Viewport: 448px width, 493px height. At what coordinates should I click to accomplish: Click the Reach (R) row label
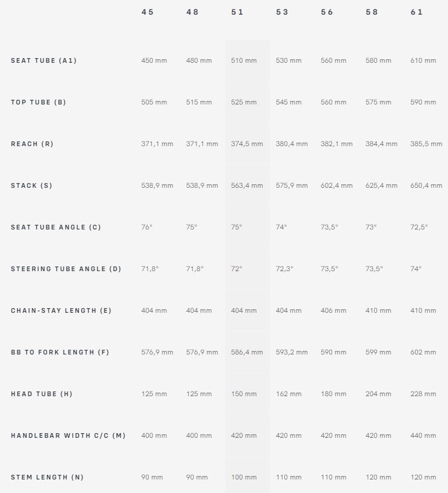point(32,144)
